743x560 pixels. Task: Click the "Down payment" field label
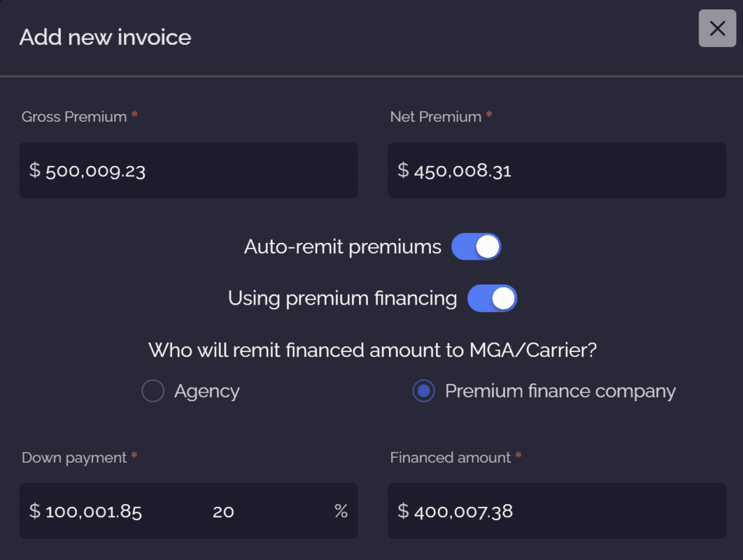pos(74,458)
